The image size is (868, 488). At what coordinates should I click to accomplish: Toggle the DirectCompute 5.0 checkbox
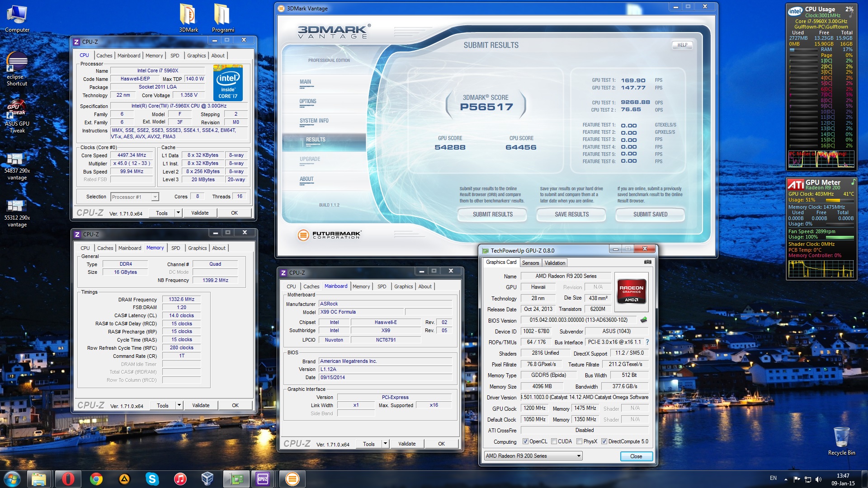tap(604, 441)
